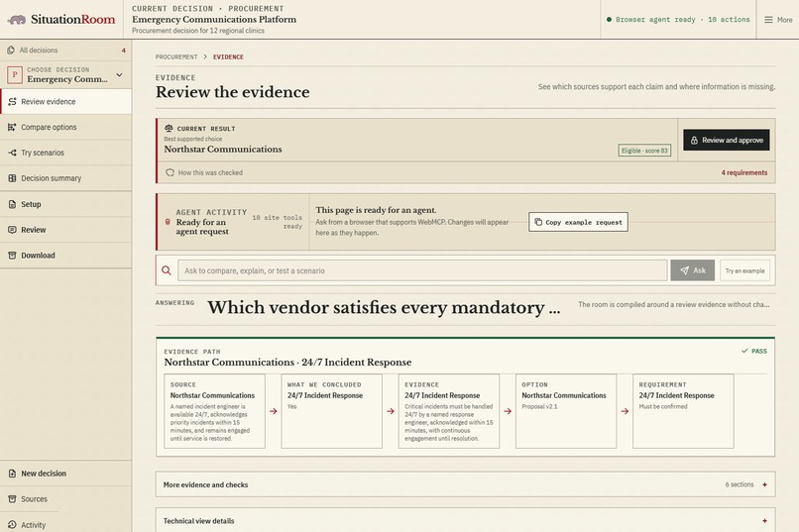Click the Download sidebar icon
This screenshot has height=532, width=799.
point(12,255)
